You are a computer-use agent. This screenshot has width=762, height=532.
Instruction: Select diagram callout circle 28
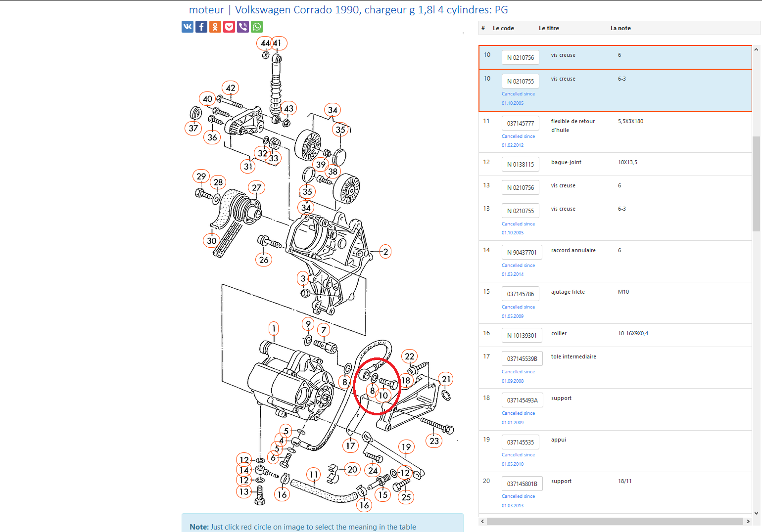[x=218, y=182]
